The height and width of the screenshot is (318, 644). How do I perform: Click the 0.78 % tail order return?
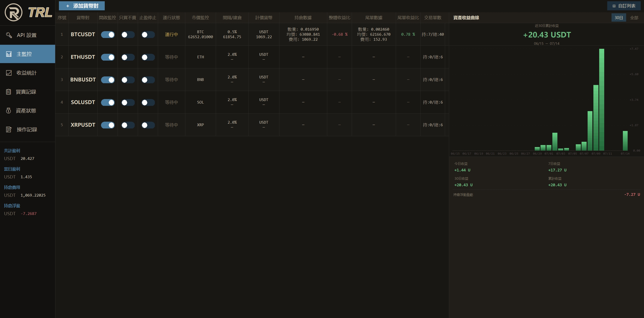point(408,34)
